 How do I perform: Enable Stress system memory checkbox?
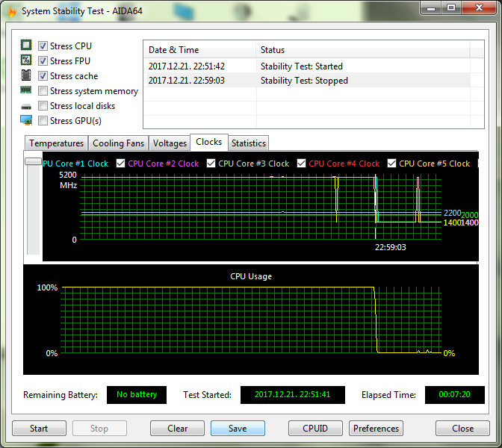click(43, 91)
